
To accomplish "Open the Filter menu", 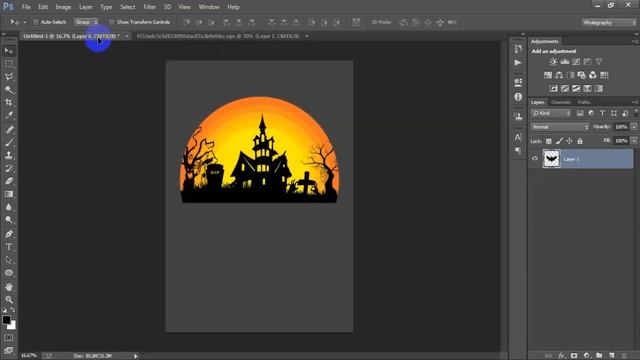I will click(149, 7).
